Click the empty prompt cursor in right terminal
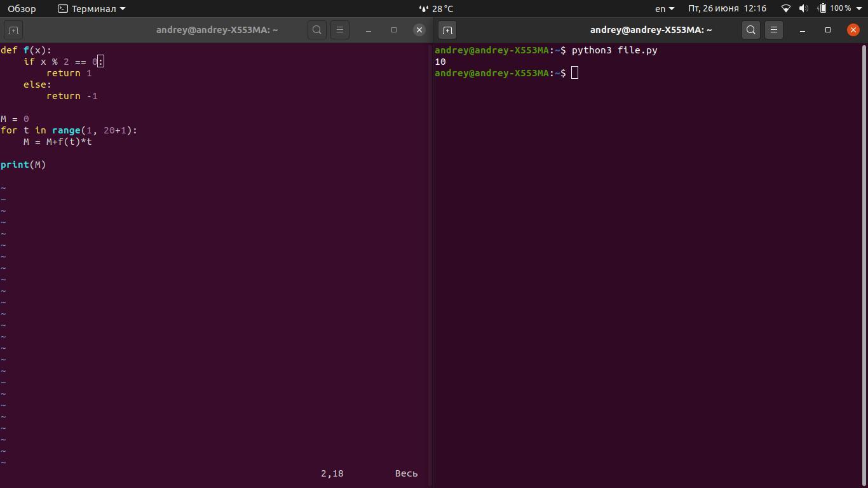Screen dimensions: 868x488 click(574, 73)
